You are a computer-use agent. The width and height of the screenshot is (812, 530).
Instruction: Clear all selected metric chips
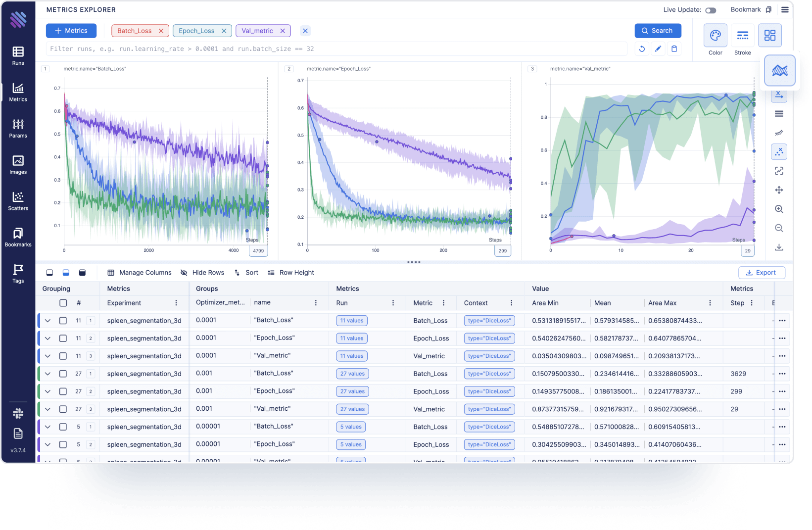point(305,31)
